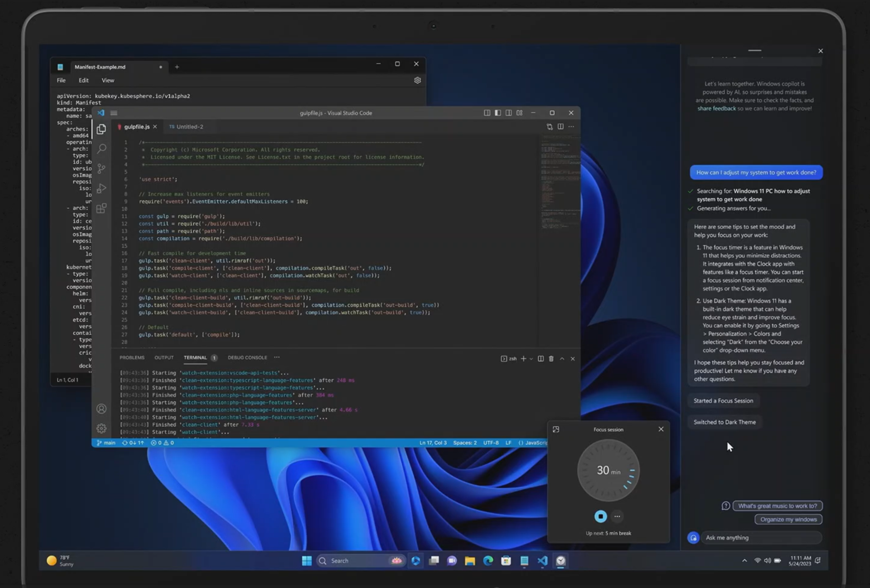
Task: Click 'What's great music to work to?' suggestion
Action: [x=777, y=505]
